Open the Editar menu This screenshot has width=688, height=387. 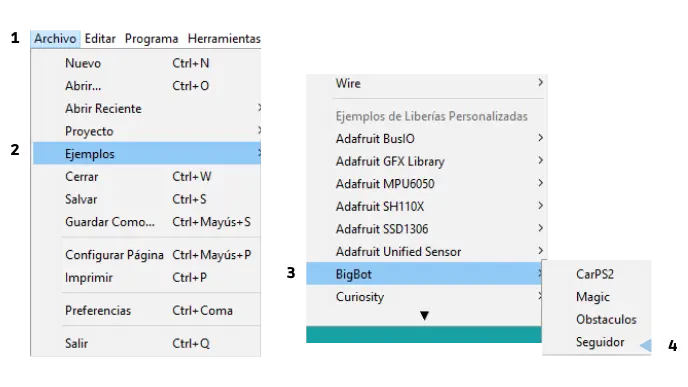tap(100, 39)
